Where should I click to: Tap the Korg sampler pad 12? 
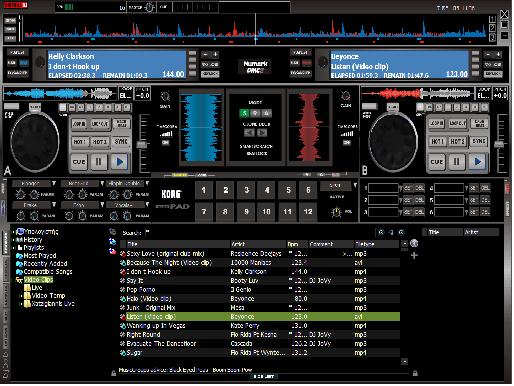point(308,212)
